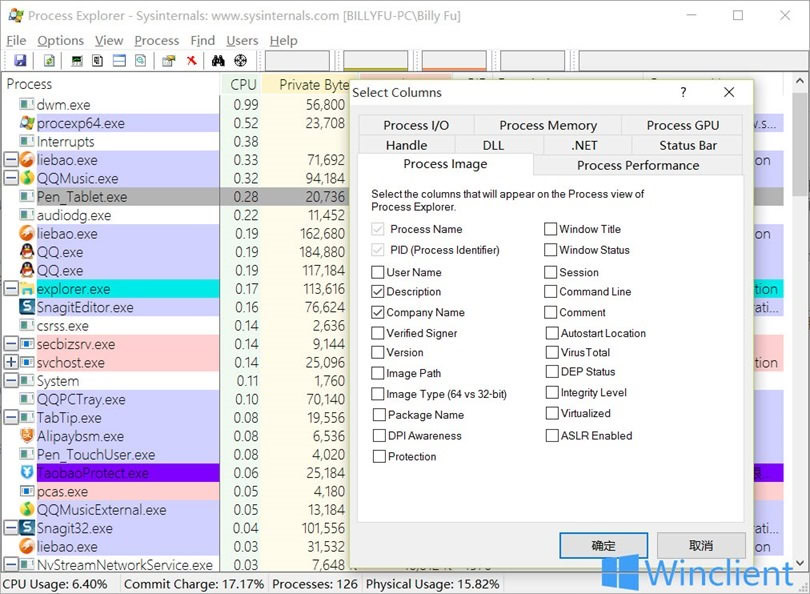Collapse the System tree node

(x=11, y=381)
